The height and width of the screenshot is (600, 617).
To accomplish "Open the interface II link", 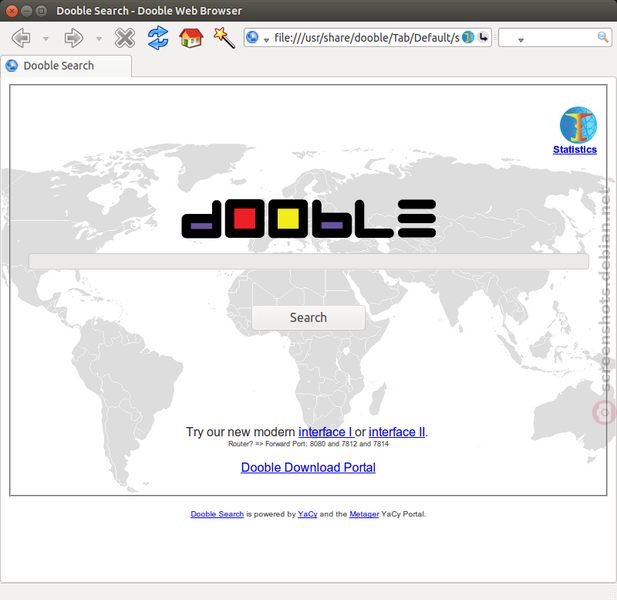I will (397, 432).
